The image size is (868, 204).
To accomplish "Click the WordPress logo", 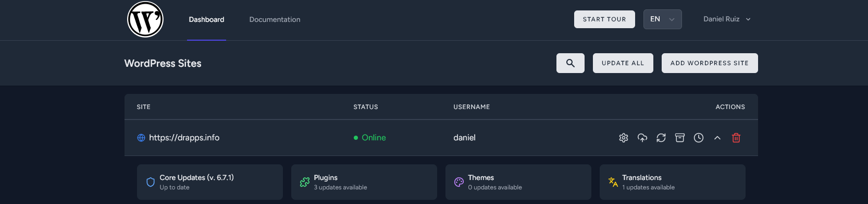I will pyautogui.click(x=145, y=19).
